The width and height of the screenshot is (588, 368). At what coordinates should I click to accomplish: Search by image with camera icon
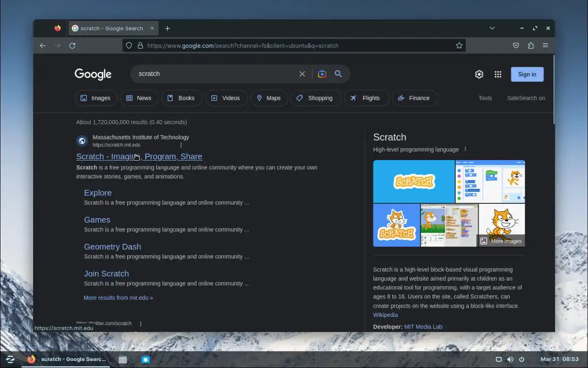(322, 74)
